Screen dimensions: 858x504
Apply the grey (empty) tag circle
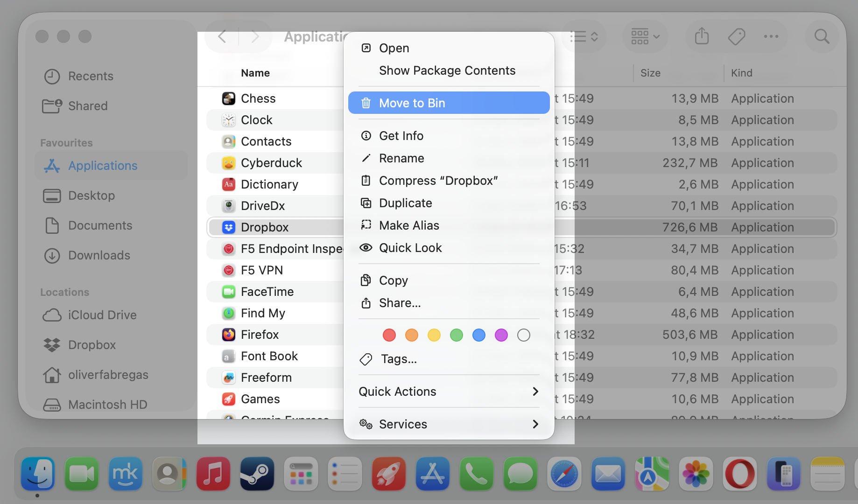pyautogui.click(x=524, y=335)
